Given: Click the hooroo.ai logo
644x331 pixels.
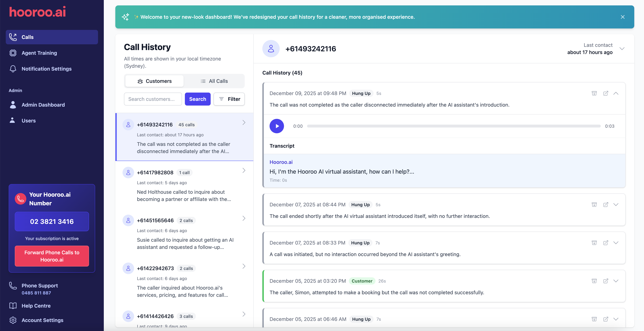Looking at the screenshot, I should [x=37, y=12].
